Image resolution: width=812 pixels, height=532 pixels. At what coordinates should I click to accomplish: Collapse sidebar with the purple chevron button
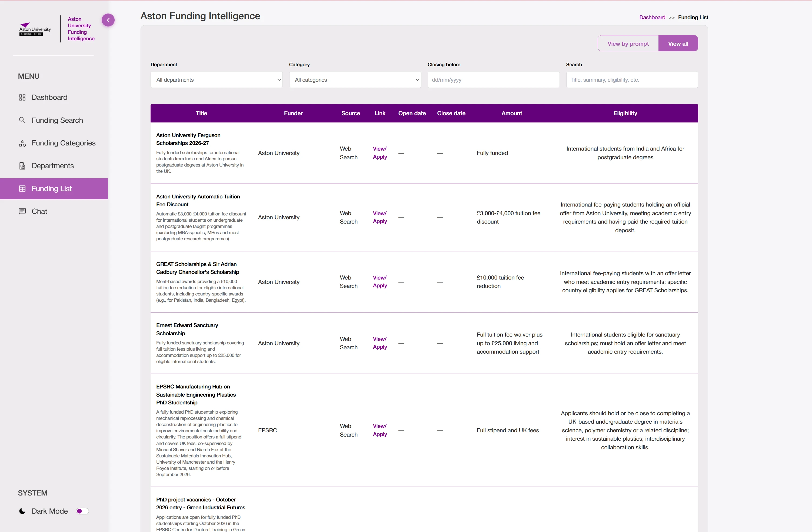pos(108,20)
